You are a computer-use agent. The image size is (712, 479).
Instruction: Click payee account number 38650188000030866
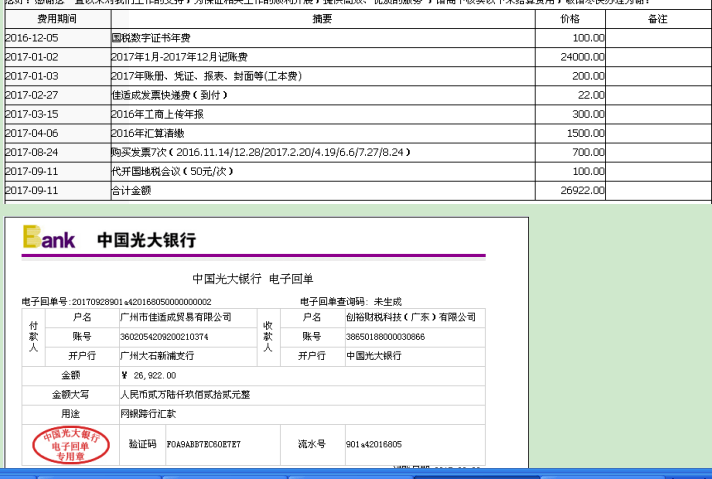386,337
